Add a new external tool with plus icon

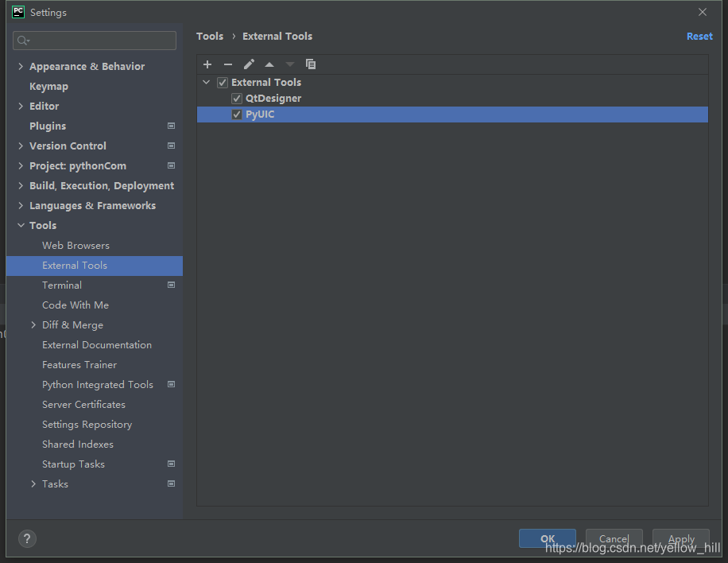pos(207,64)
